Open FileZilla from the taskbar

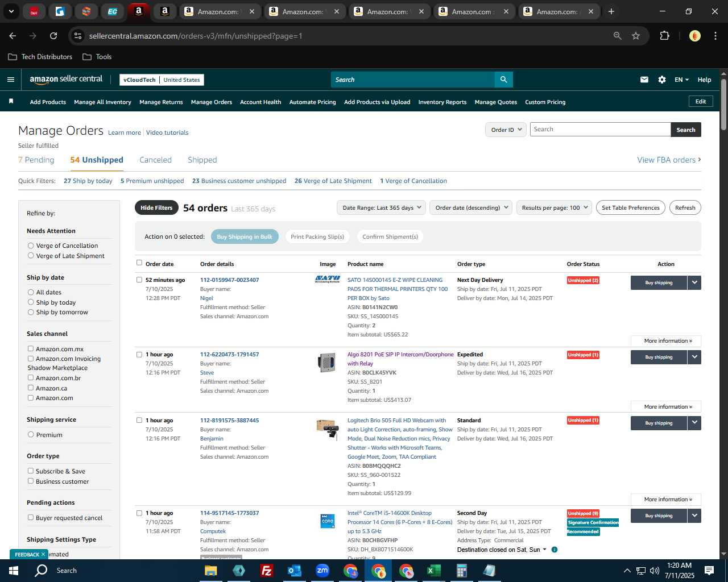[x=266, y=571]
